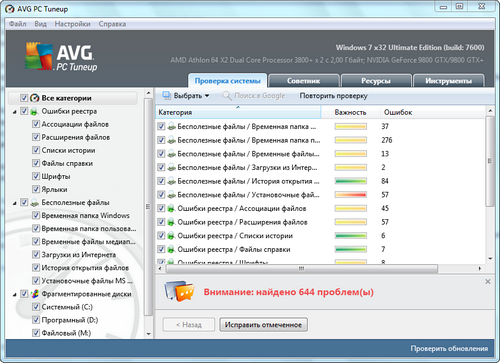Click importance bar of the 37-error row
This screenshot has width=500, height=363.
351,127
